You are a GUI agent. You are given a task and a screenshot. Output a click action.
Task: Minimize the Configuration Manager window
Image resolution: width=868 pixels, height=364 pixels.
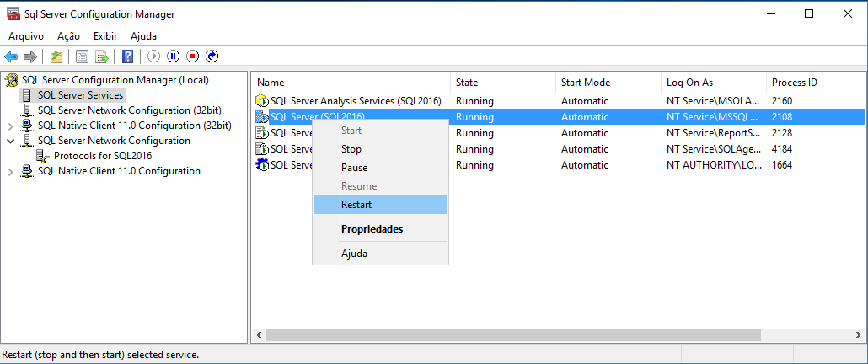pyautogui.click(x=770, y=14)
